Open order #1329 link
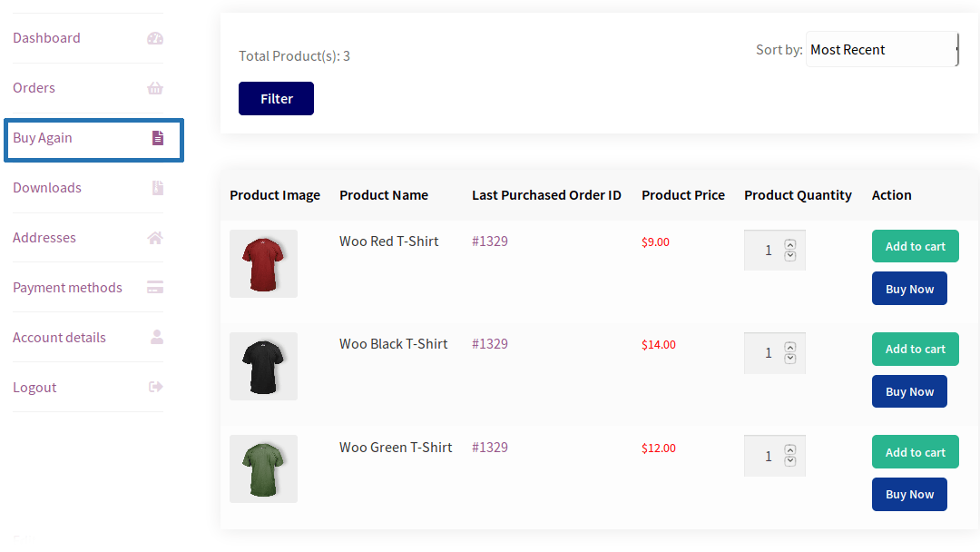Image resolution: width=980 pixels, height=552 pixels. (489, 241)
